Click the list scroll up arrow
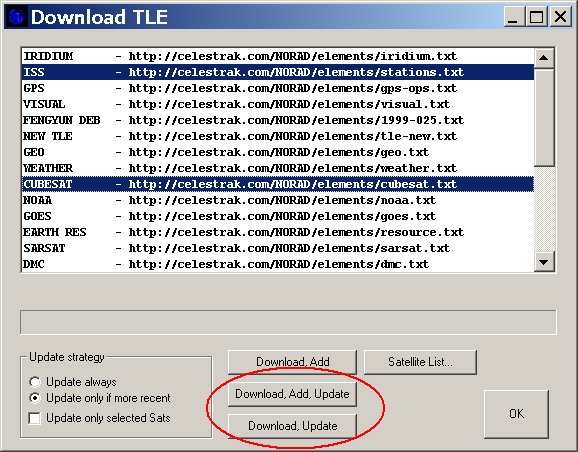This screenshot has height=452, width=578. [x=544, y=58]
